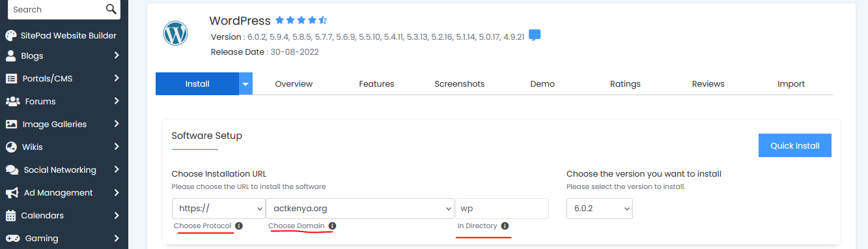Open the Install tab dropdown arrow
The image size is (868, 249).
click(245, 83)
